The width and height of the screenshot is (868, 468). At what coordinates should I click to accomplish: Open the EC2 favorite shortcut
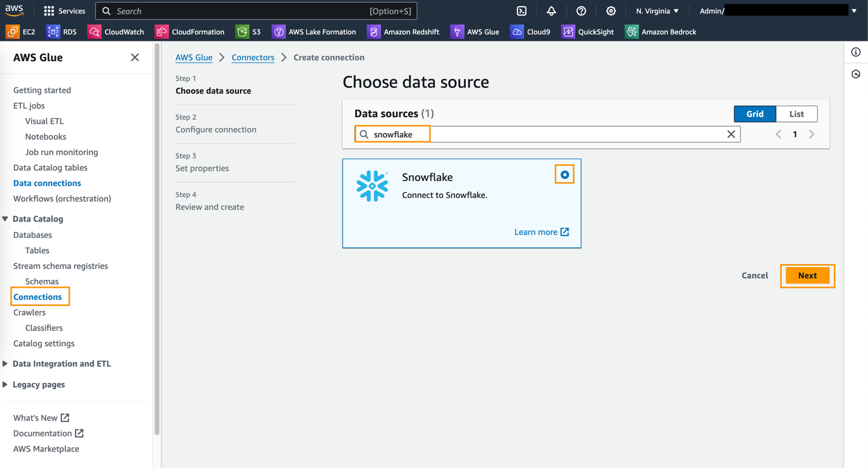tap(21, 32)
